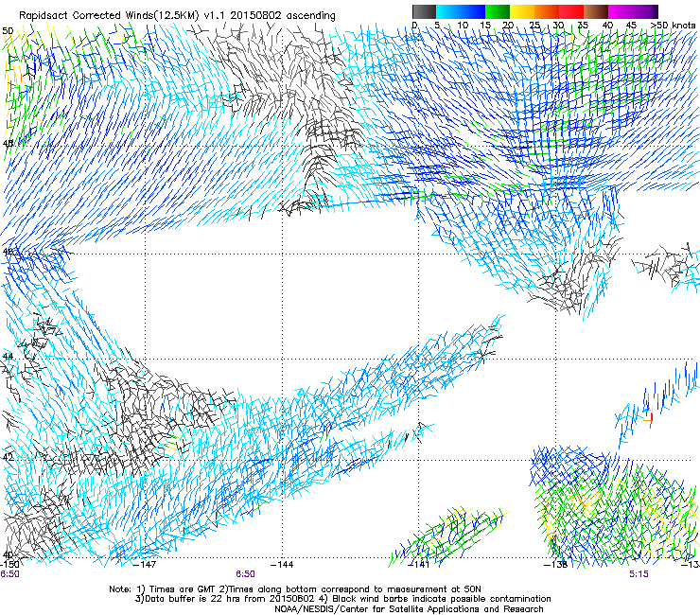Viewport: 700px width, 615px height.
Task: Click the 'Data buffer is 22 hrs' note
Action: click(193, 599)
